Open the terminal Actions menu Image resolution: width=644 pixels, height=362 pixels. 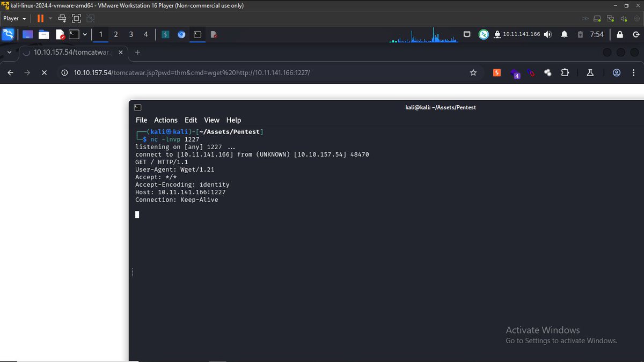pos(166,120)
